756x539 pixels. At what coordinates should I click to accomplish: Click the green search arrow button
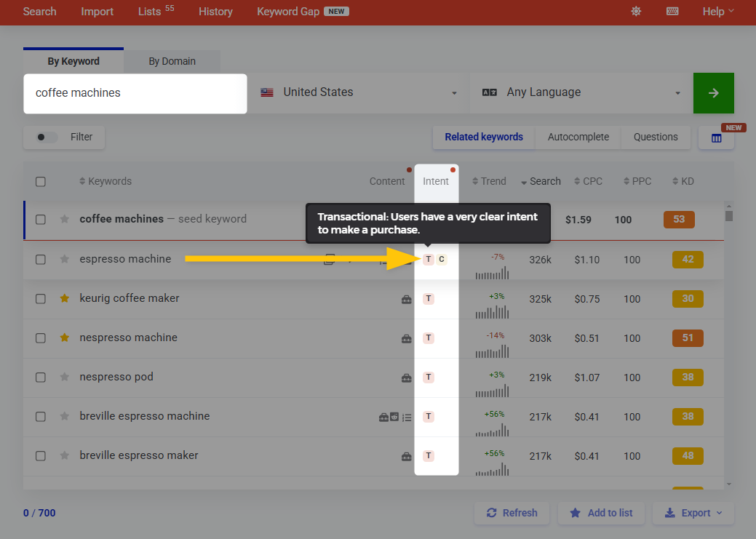click(x=713, y=92)
